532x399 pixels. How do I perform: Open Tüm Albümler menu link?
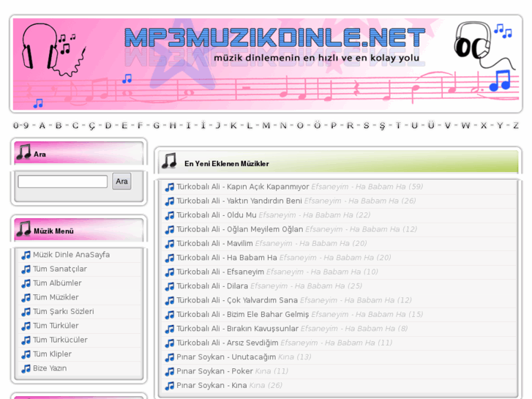57,283
